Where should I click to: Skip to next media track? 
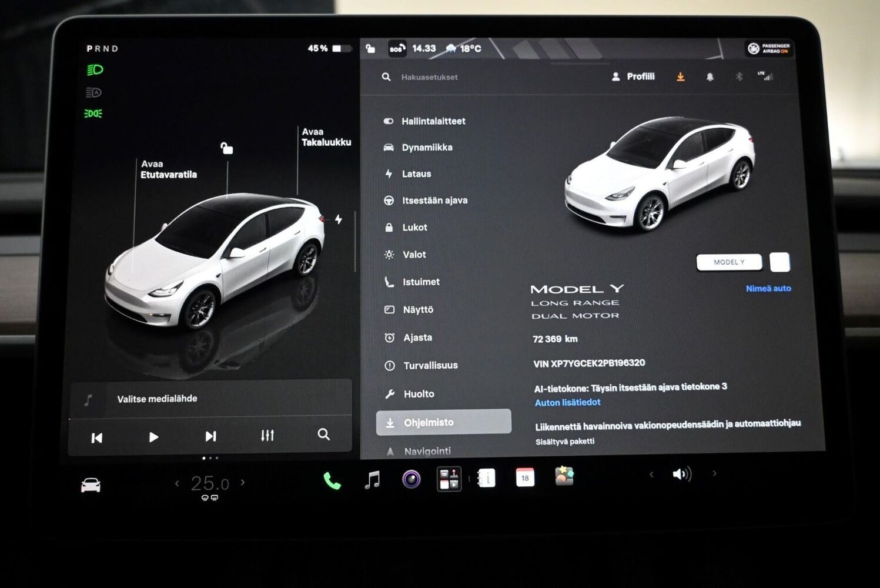[210, 436]
